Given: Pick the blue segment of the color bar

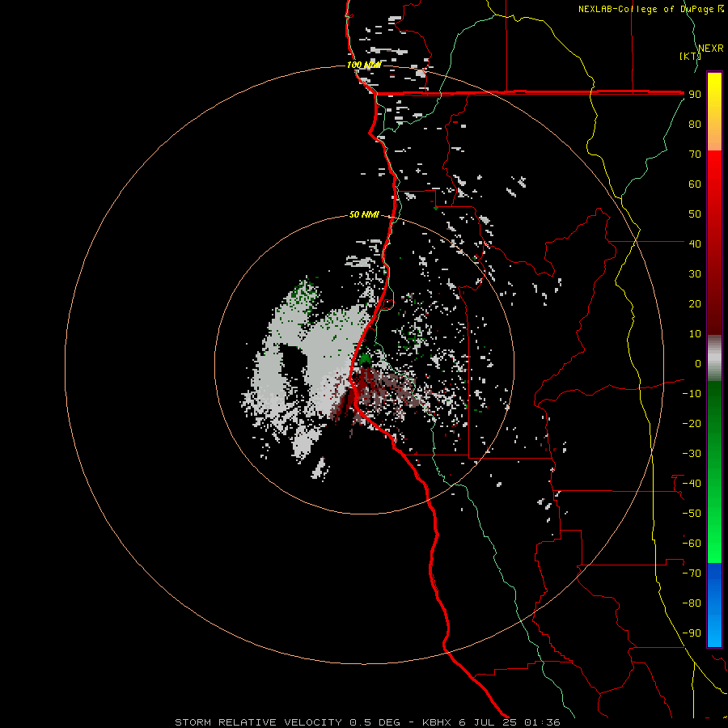Looking at the screenshot, I should pyautogui.click(x=714, y=605).
